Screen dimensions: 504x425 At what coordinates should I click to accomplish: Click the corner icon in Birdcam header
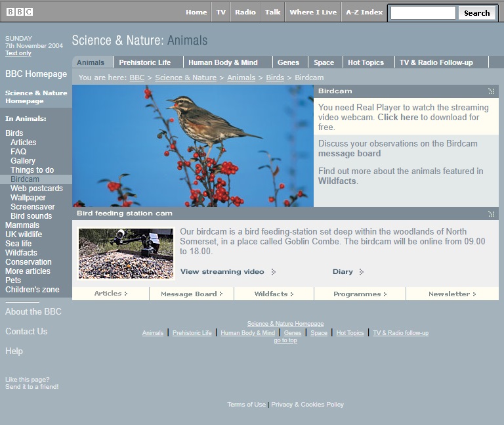coord(491,91)
